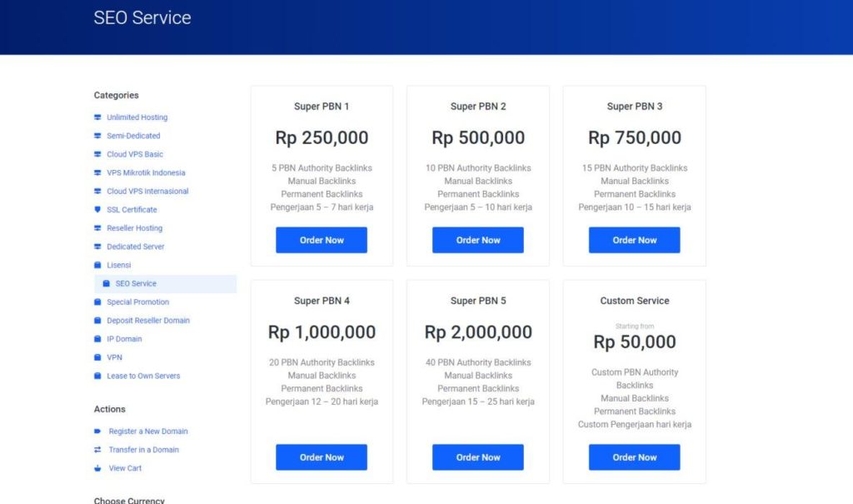Screen dimensions: 853x504
Task: Go to Special Promotion category
Action: (x=137, y=302)
